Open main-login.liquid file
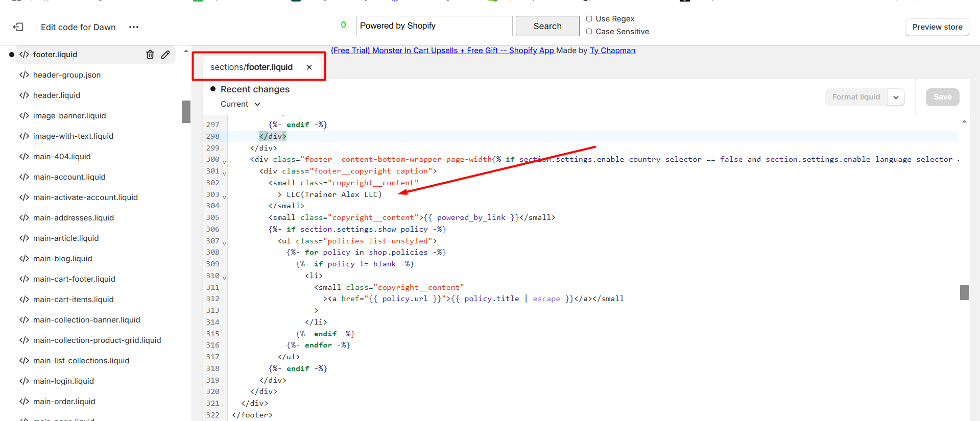 click(x=63, y=381)
